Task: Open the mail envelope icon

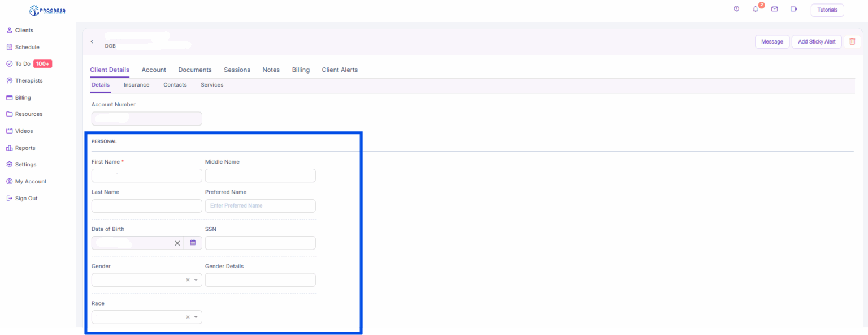Action: coord(775,9)
